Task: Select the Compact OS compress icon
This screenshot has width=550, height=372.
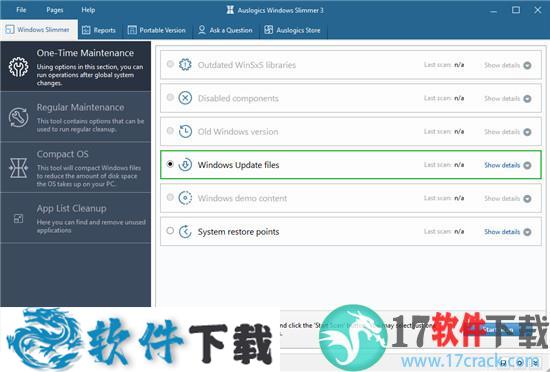Action: tap(19, 168)
